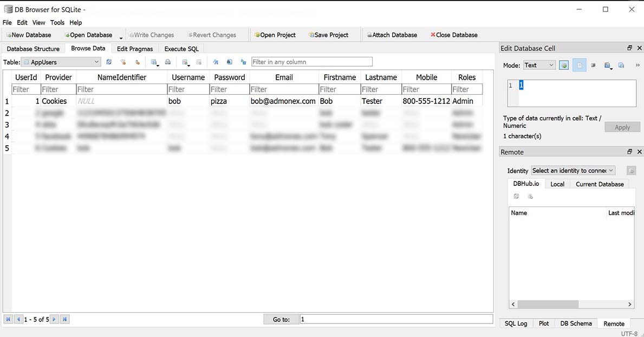Click the clone database icon under DBHub.io tab
Screen dimensions: 644x337
point(530,197)
